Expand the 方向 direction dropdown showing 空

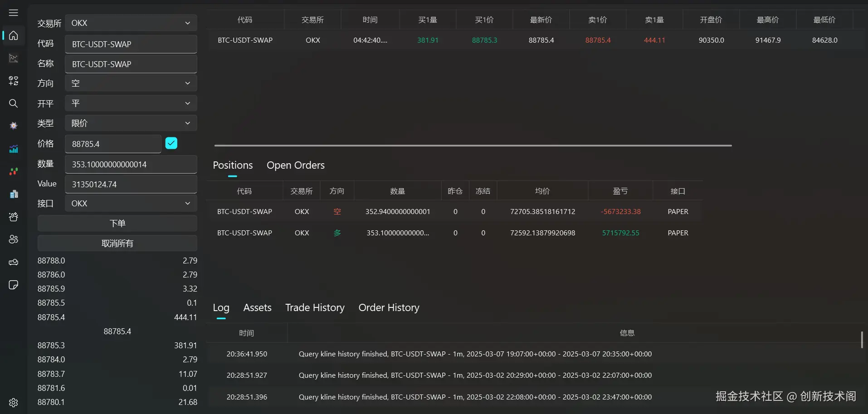pos(131,83)
